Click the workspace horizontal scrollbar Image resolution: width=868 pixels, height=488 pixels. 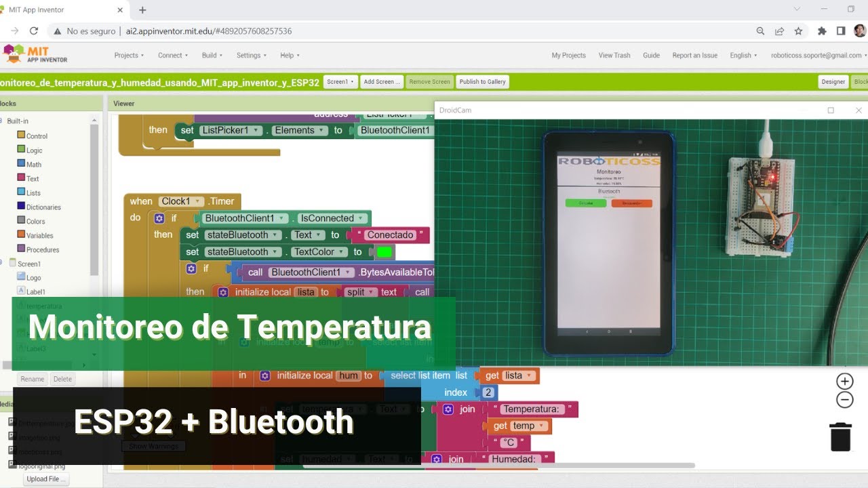[498, 466]
